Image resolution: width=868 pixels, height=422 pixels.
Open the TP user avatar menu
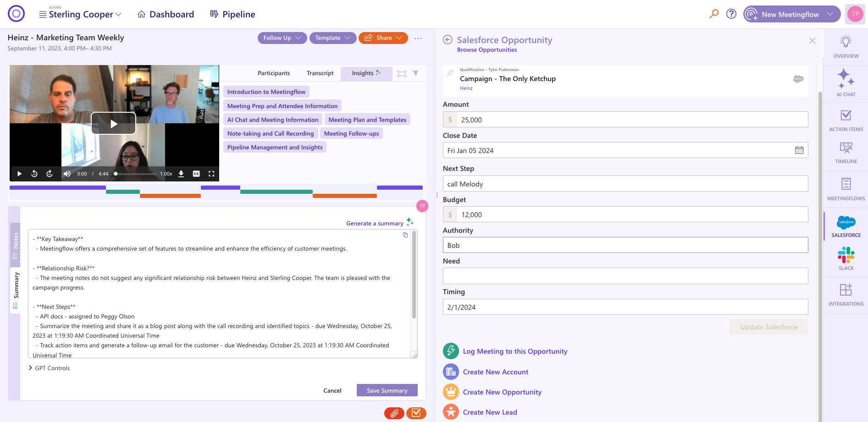click(855, 14)
